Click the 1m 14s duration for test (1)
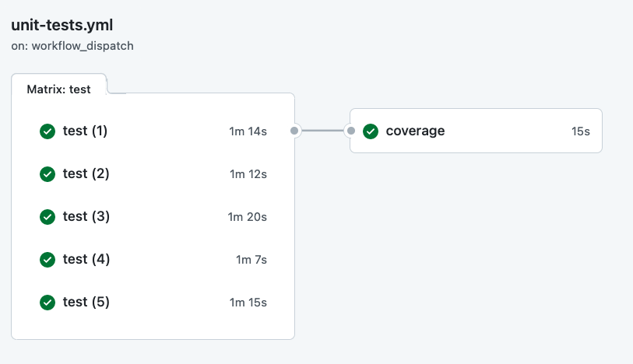The image size is (633, 364). click(x=248, y=131)
